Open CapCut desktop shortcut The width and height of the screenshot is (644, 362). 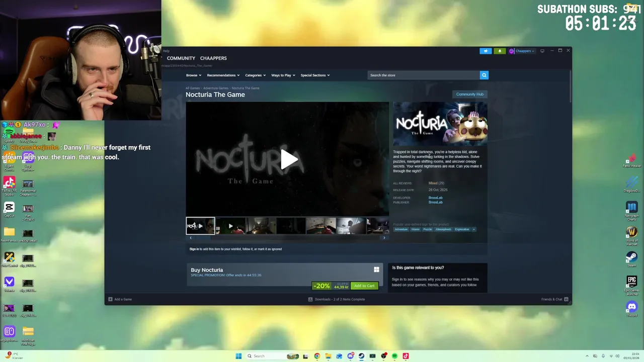point(9,209)
